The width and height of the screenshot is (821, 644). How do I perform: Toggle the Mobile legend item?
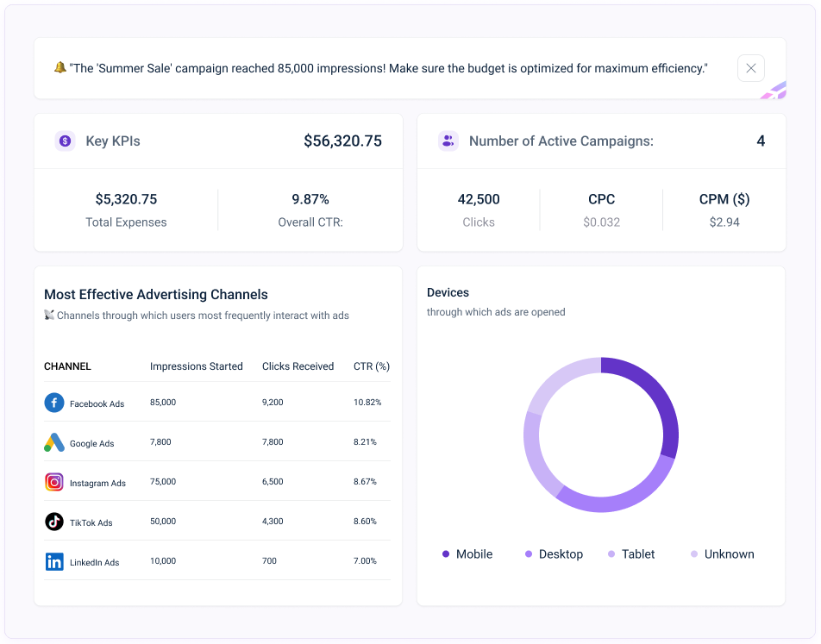coord(467,554)
